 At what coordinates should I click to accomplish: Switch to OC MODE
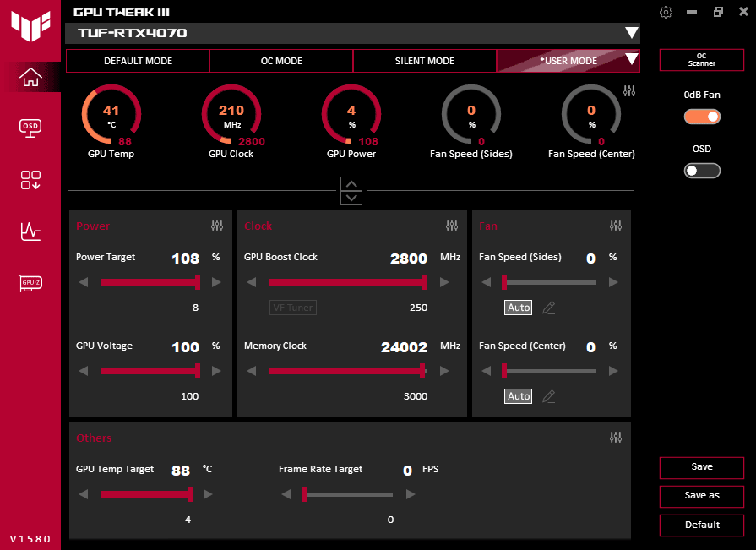pos(281,61)
